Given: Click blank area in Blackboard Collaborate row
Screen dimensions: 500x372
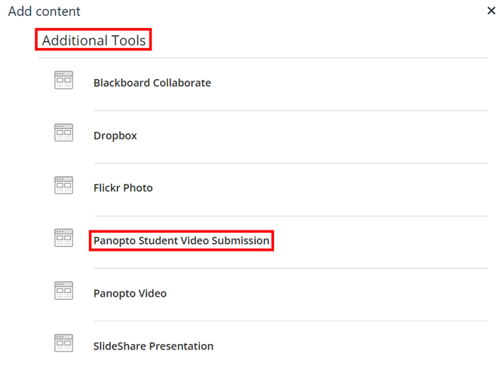Looking at the screenshot, I should (350, 83).
